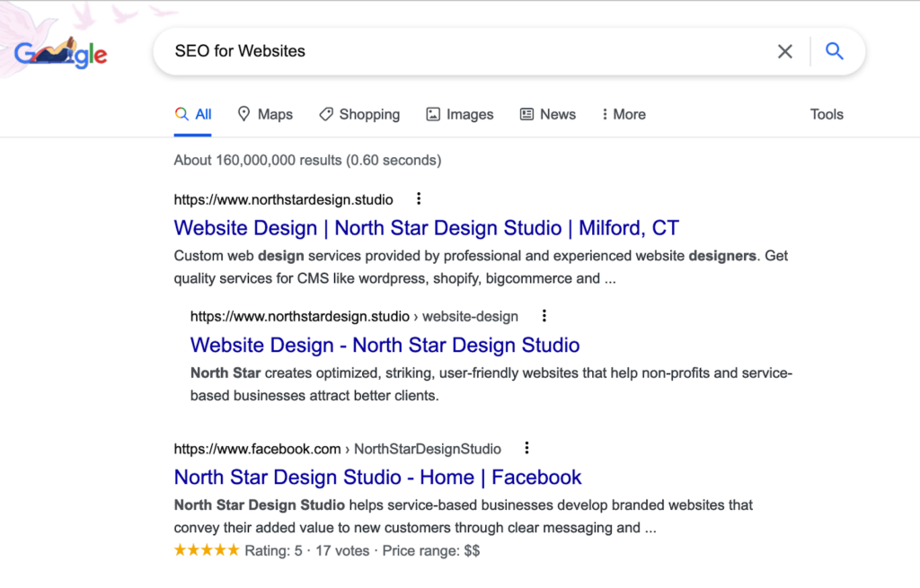Click the facebook.com › NorthStarDesignStudio URL

coord(338,449)
